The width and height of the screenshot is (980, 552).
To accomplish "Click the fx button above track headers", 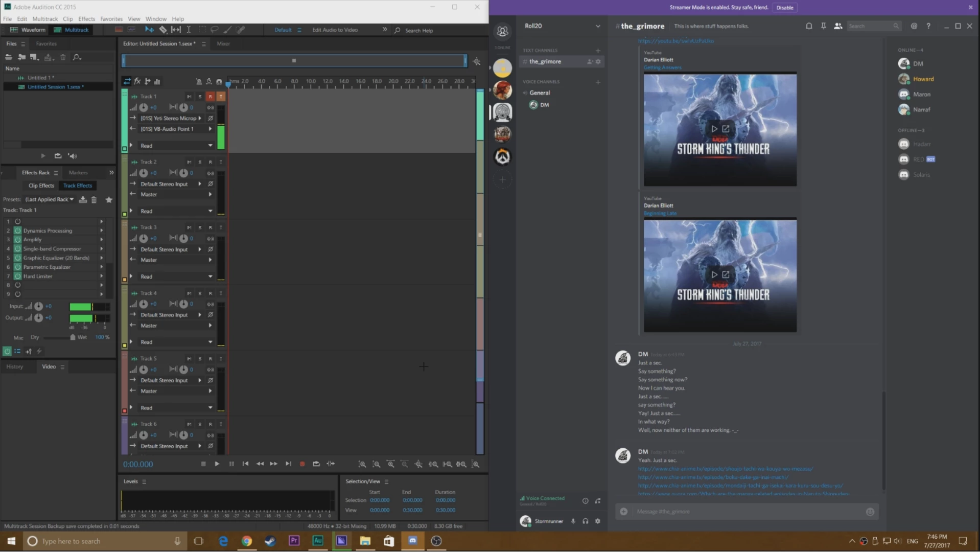I will pos(137,81).
